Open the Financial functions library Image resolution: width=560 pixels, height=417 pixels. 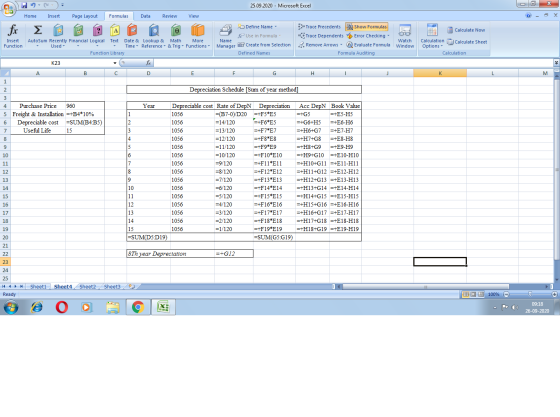(x=78, y=36)
